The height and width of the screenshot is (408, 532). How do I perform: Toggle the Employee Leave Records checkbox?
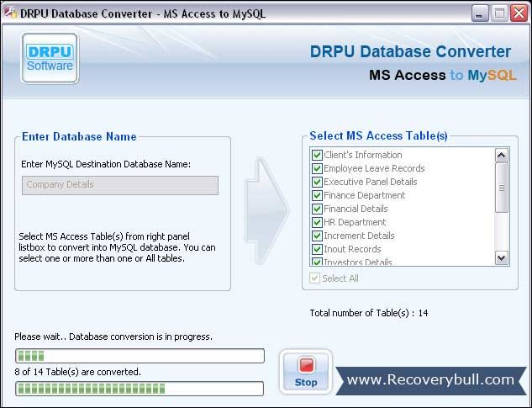[317, 168]
